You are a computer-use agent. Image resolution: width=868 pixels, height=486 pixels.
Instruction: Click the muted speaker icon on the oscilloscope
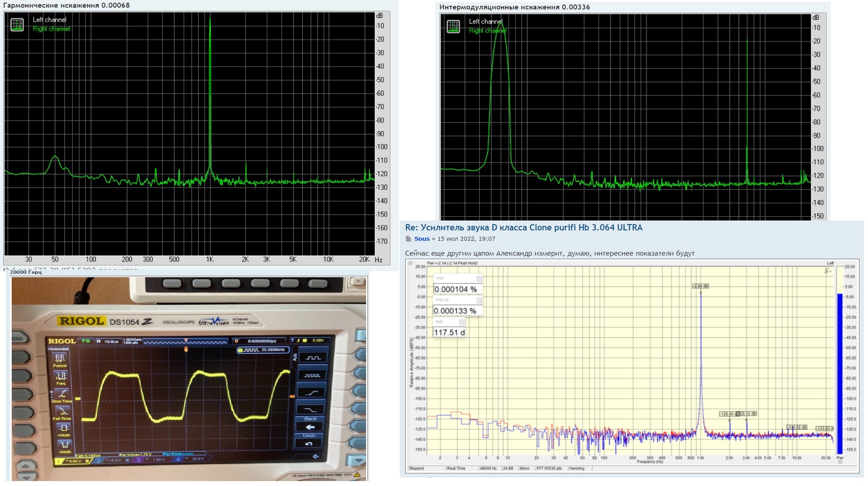pos(316,456)
